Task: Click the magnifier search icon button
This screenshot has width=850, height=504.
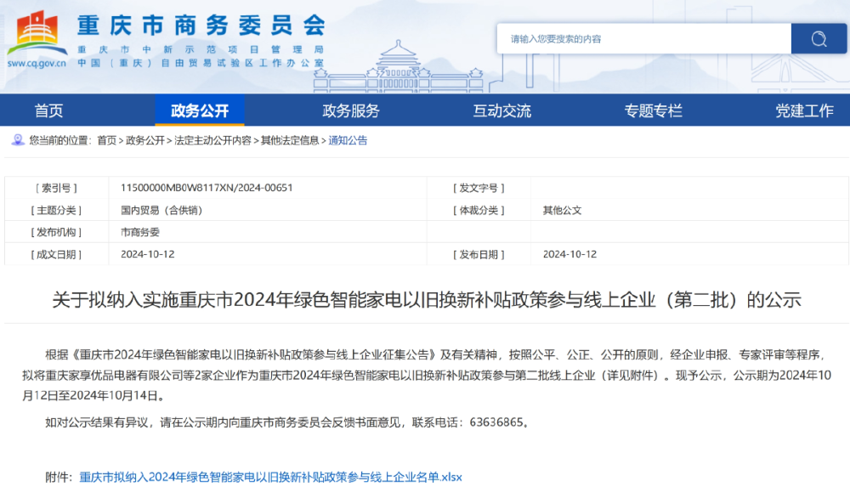Action: (819, 39)
